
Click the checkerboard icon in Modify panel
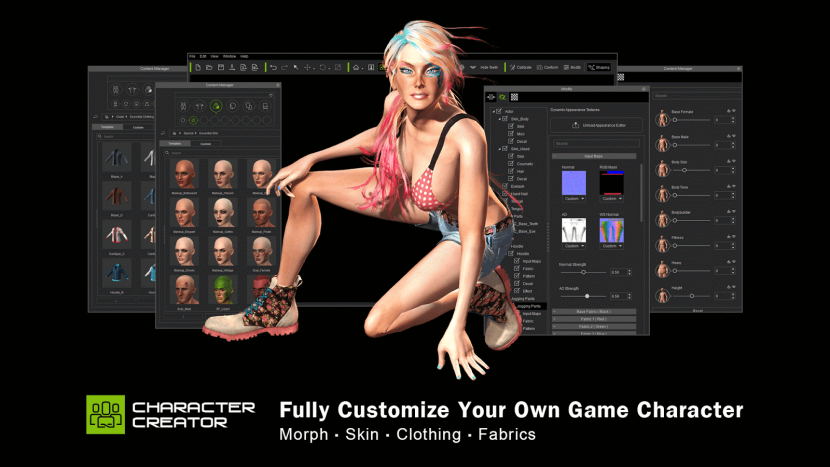514,97
